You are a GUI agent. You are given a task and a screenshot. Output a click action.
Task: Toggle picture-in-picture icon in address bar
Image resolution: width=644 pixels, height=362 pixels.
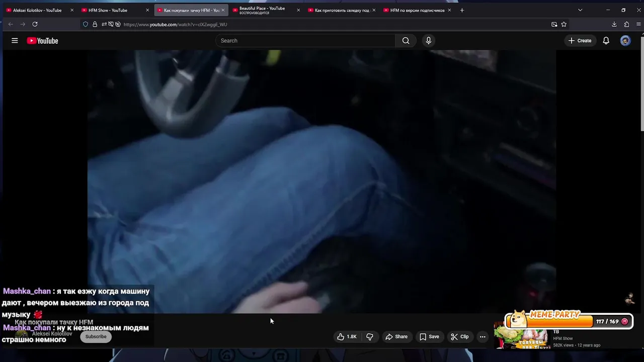click(554, 24)
